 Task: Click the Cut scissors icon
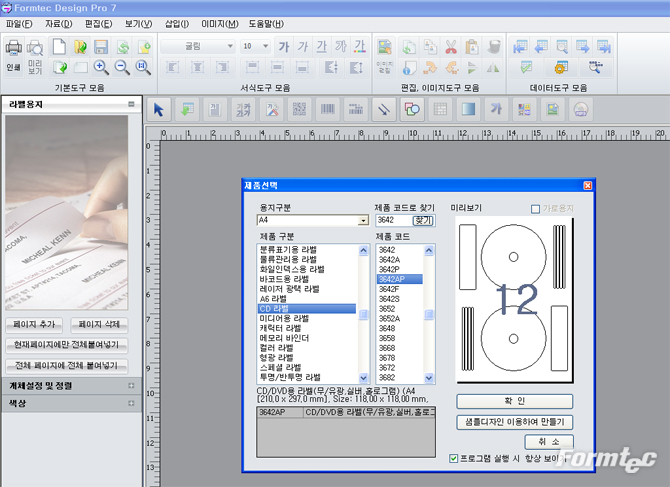point(451,47)
